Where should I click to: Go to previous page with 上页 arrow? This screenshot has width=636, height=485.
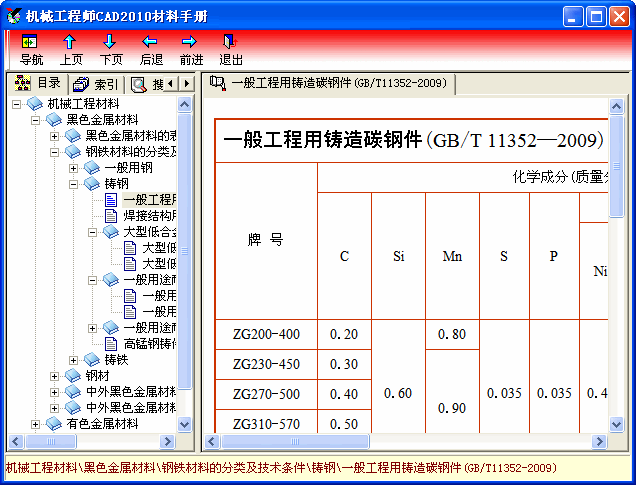69,41
